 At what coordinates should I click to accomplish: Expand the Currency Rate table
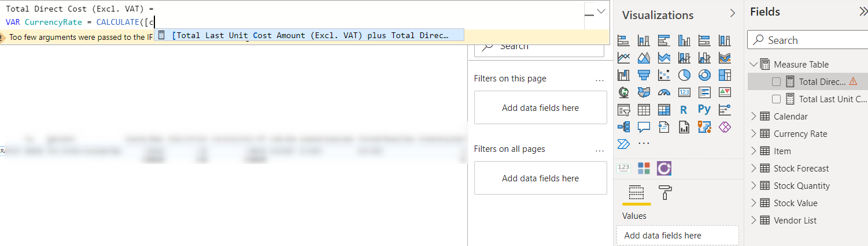coord(753,133)
